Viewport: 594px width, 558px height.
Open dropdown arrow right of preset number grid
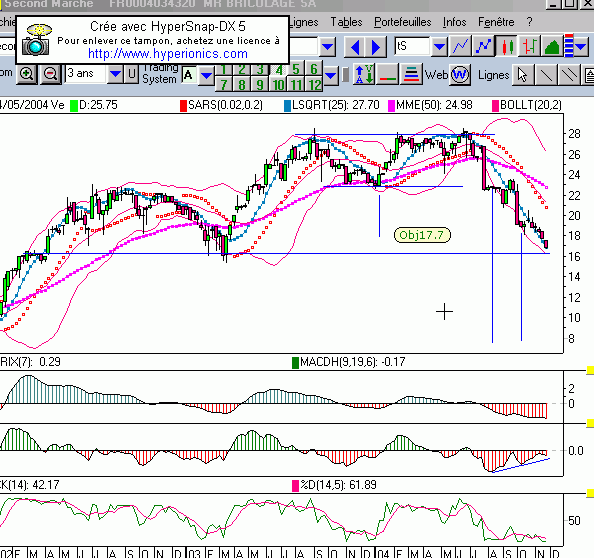click(331, 76)
